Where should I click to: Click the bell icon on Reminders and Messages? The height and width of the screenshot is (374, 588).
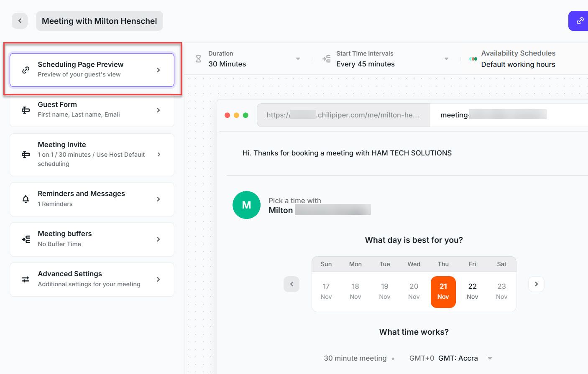pyautogui.click(x=25, y=198)
